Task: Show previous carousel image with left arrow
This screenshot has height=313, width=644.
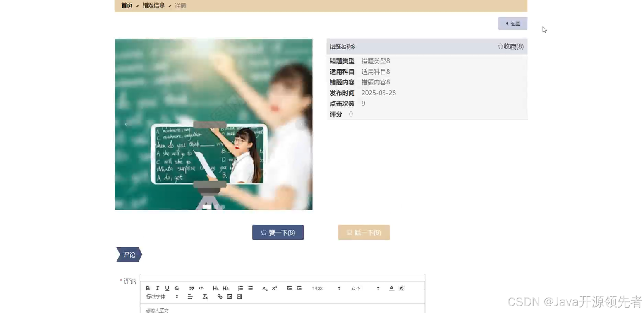Action: pyautogui.click(x=126, y=124)
